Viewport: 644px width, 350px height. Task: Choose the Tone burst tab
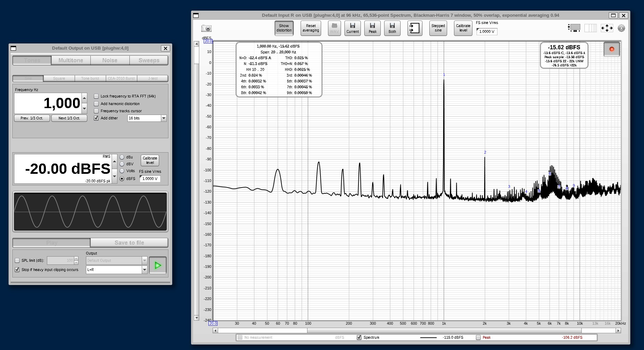pyautogui.click(x=90, y=78)
